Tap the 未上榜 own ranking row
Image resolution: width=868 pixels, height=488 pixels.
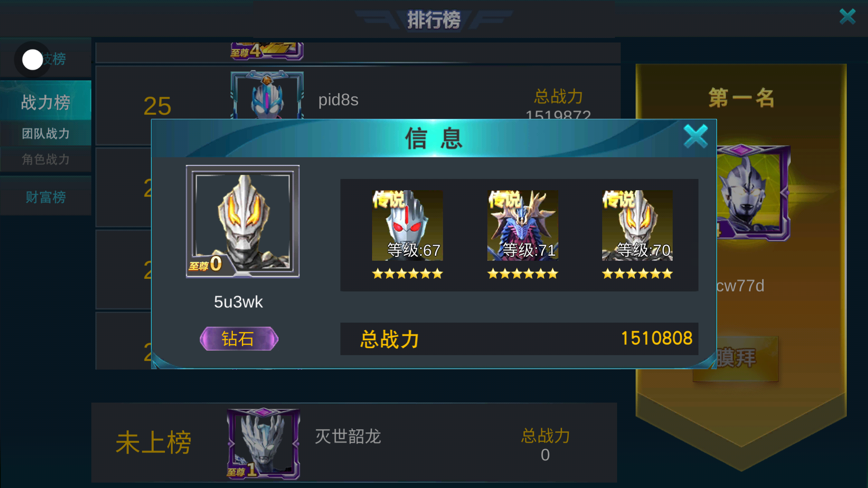(354, 442)
